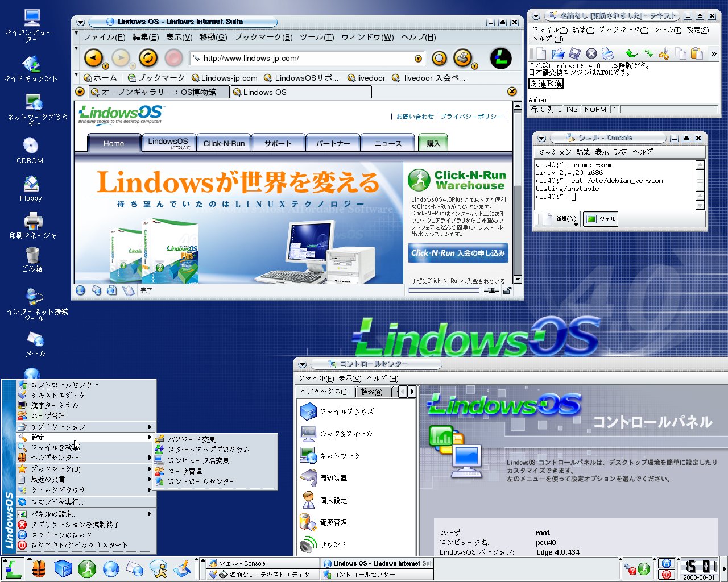Click the green L launch button in the taskbar
This screenshot has width=728, height=582.
(x=12, y=568)
